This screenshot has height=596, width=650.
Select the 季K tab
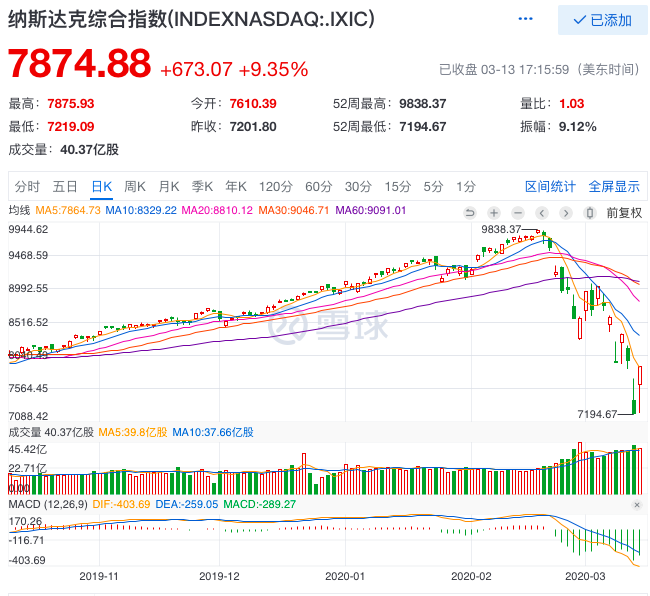point(202,187)
